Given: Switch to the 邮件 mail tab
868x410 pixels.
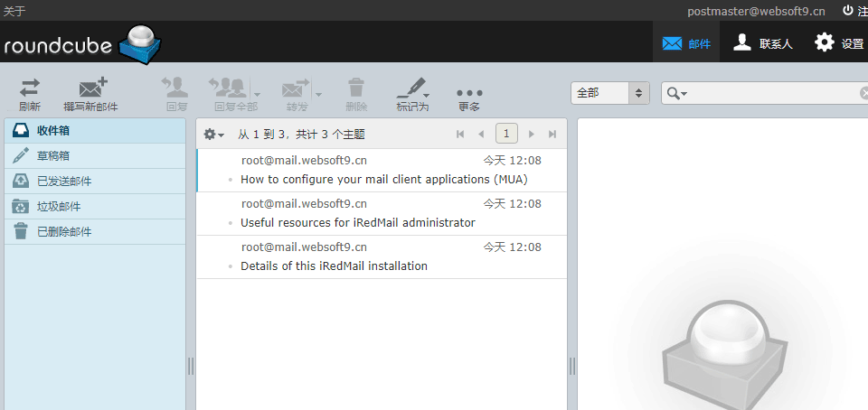Looking at the screenshot, I should tap(686, 43).
